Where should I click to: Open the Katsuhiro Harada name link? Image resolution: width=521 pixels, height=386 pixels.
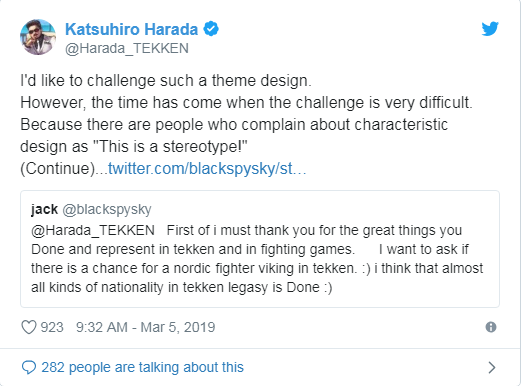pos(131,29)
